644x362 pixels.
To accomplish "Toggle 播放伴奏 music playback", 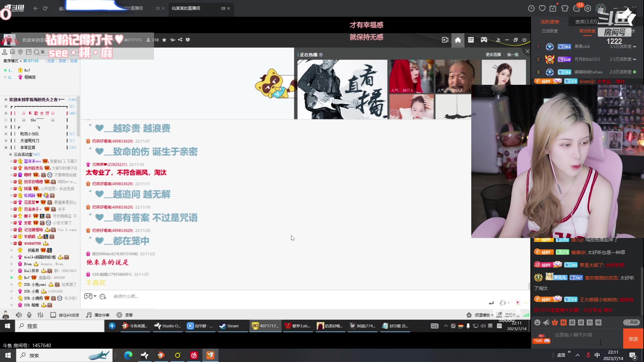I will click(x=98, y=315).
